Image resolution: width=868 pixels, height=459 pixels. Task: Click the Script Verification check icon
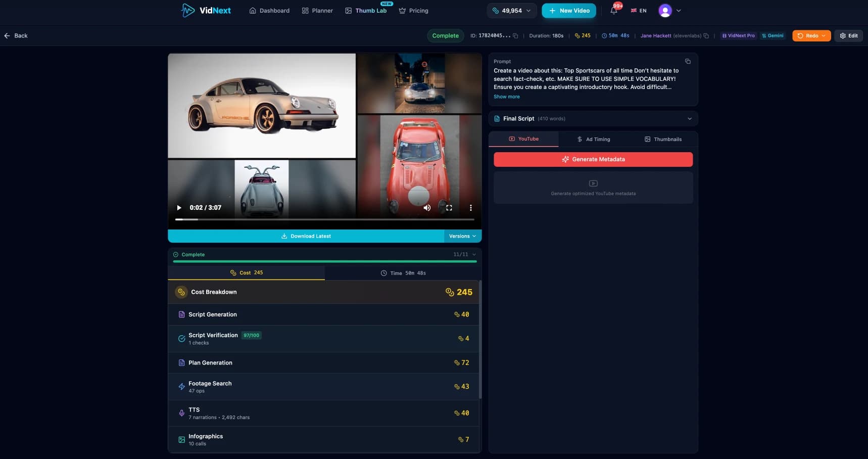(181, 339)
